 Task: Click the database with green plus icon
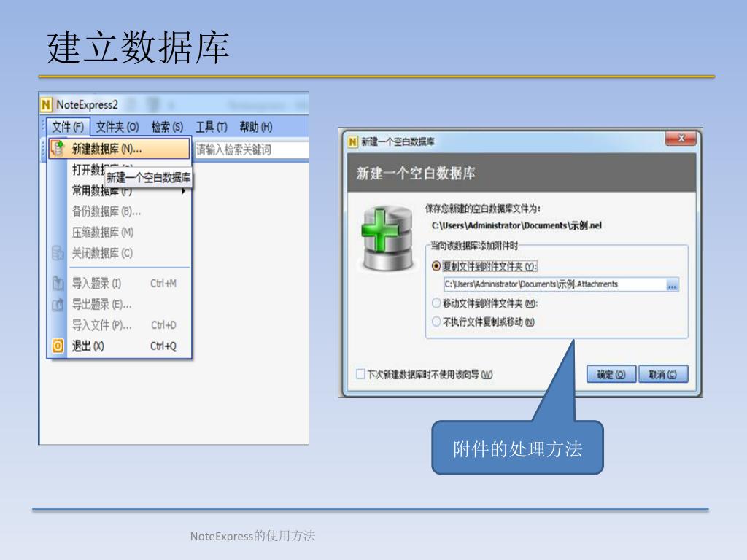[x=387, y=239]
